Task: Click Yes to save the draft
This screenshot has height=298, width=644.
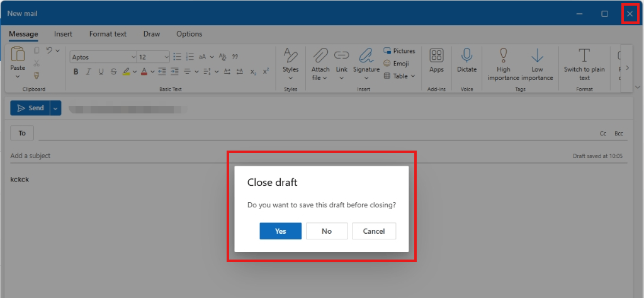Action: tap(281, 231)
